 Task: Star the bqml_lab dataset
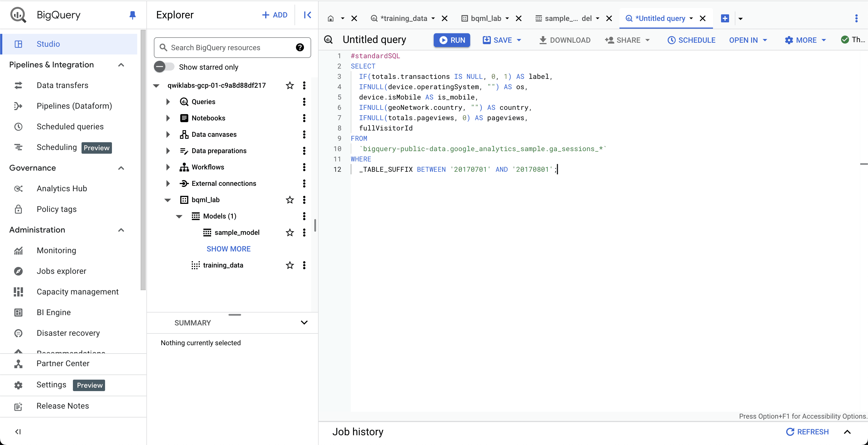(x=289, y=200)
